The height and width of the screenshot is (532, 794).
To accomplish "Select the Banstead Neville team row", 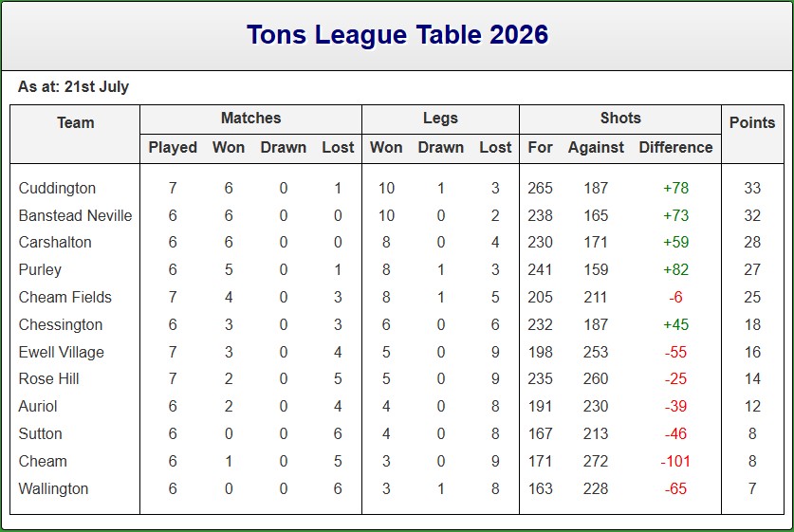I will 397,215.
